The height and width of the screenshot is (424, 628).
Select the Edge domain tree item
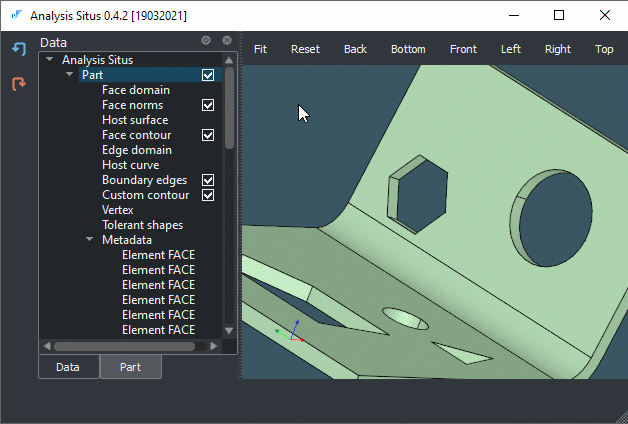pos(137,150)
